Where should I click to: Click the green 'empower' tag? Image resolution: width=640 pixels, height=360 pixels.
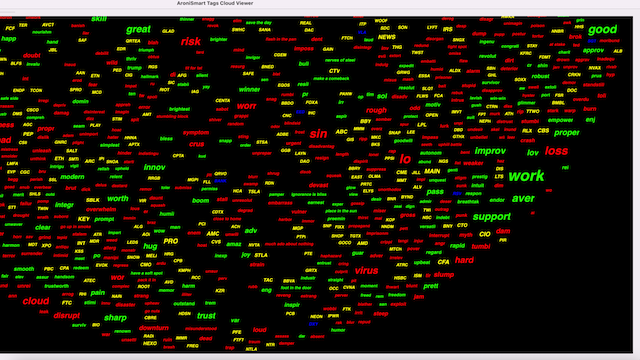pyautogui.click(x=560, y=120)
